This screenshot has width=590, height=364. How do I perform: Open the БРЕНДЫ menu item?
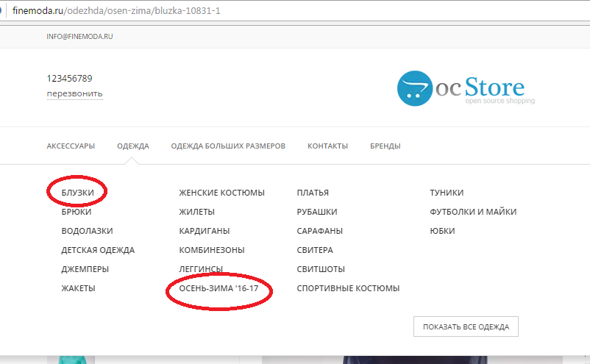385,146
